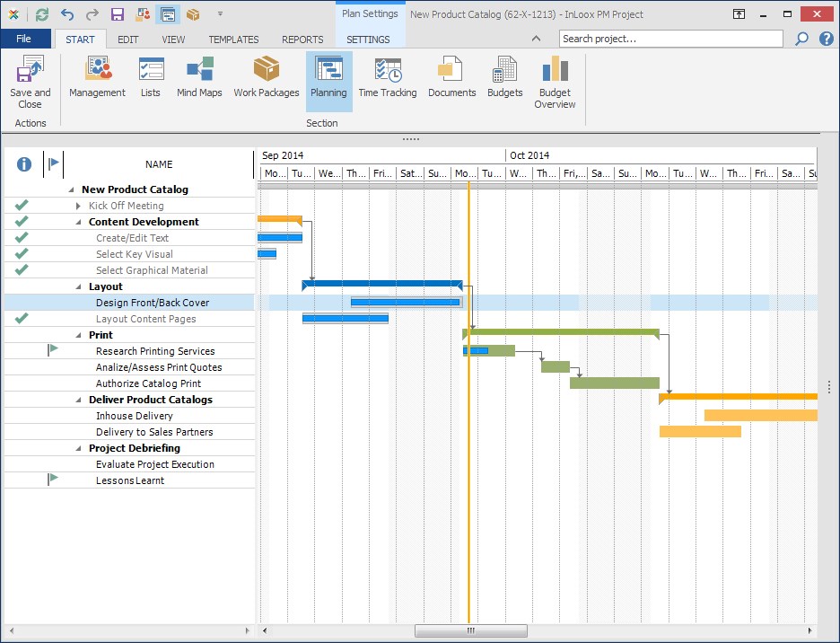The width and height of the screenshot is (840, 643).
Task: Switch to the TEMPLATES ribbon tab
Action: pos(233,40)
